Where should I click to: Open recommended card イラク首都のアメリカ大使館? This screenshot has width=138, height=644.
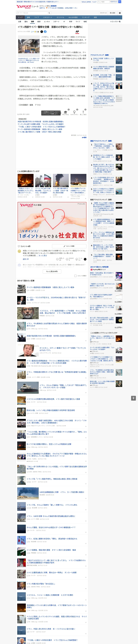[78, 191]
